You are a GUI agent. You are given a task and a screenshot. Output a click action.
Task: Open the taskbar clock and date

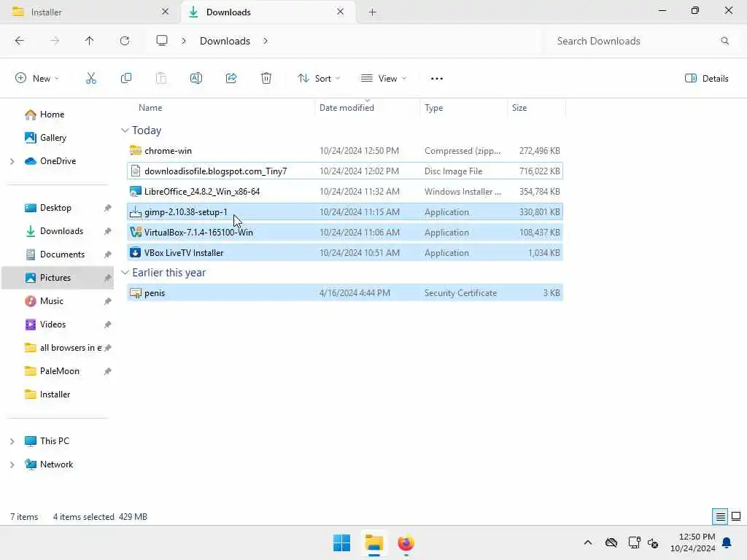pos(693,542)
